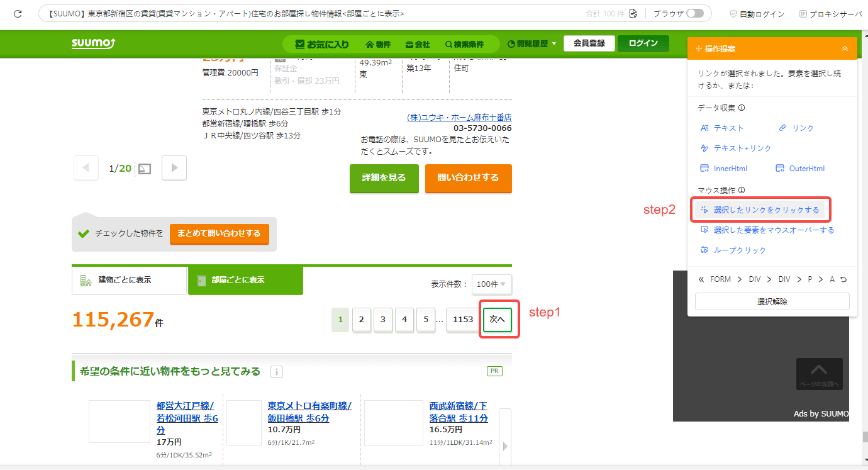Reload the page with refresh icon
Viewport: 868px width, 470px height.
click(18, 13)
